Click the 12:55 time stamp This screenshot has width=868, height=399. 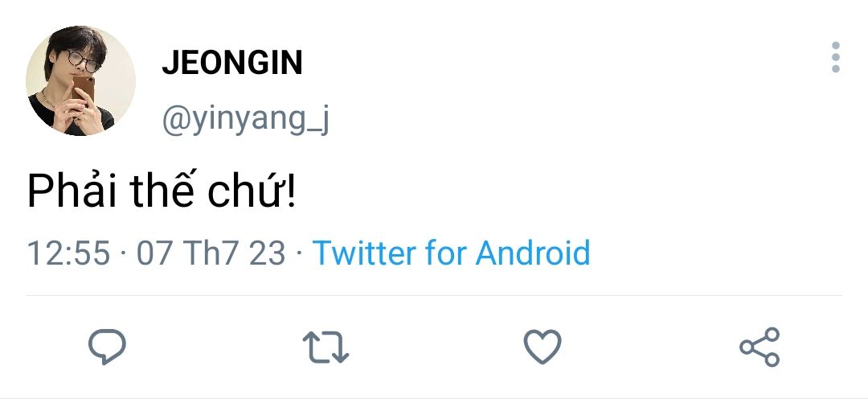click(68, 253)
